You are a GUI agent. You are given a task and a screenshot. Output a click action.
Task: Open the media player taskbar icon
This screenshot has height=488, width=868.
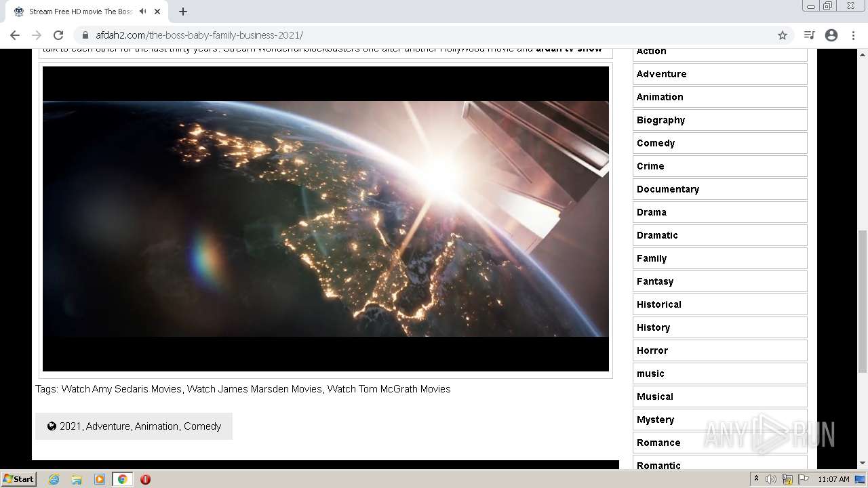[100, 479]
